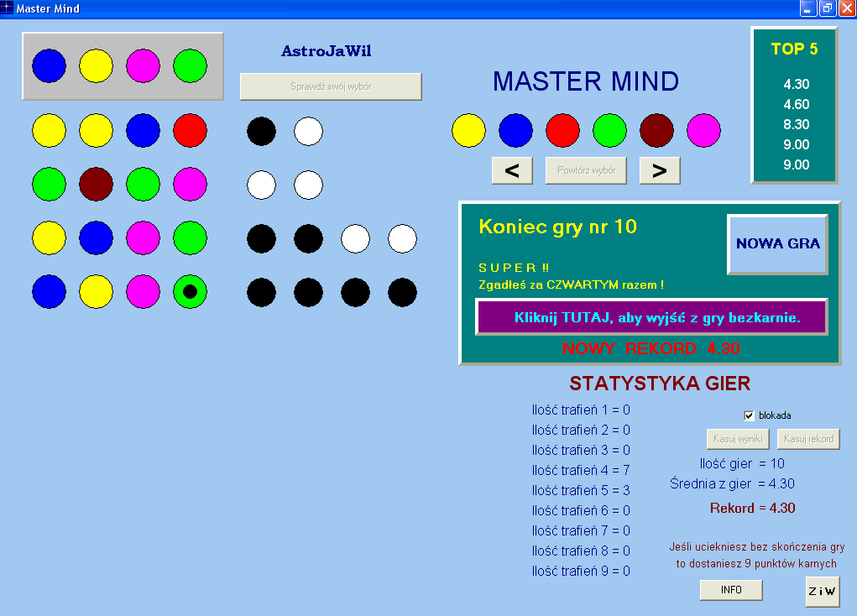The height and width of the screenshot is (616, 857).
Task: Click the white feedback peg in first row
Action: [x=308, y=131]
